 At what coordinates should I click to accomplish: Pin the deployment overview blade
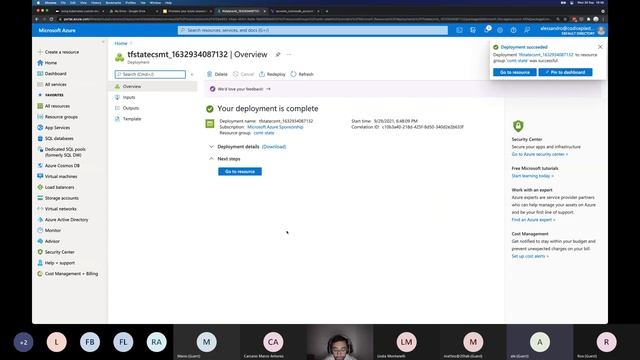pyautogui.click(x=278, y=54)
